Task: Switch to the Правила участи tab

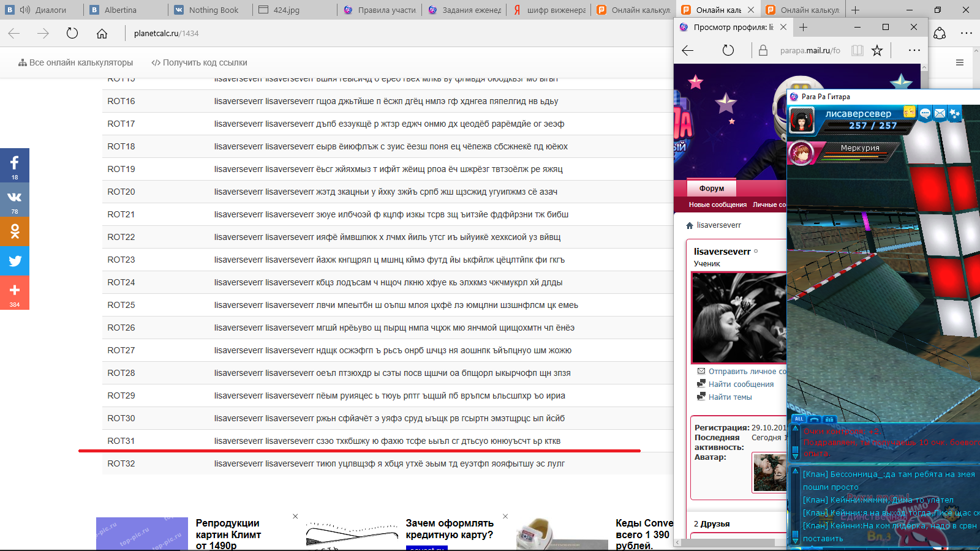Action: [379, 10]
